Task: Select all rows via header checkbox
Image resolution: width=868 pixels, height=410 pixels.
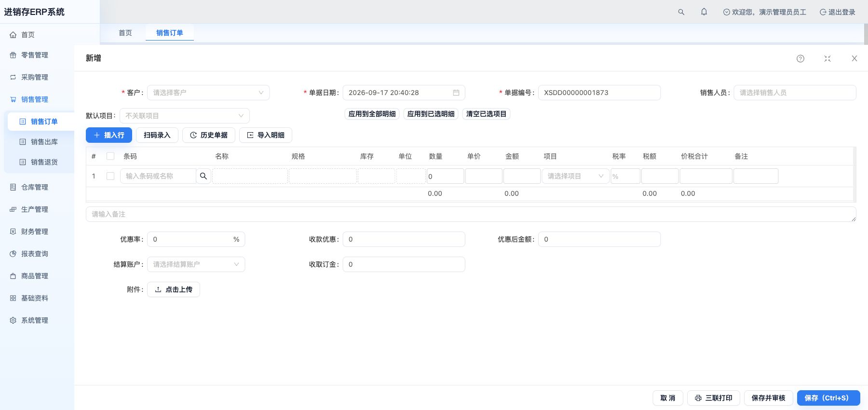Action: tap(110, 156)
